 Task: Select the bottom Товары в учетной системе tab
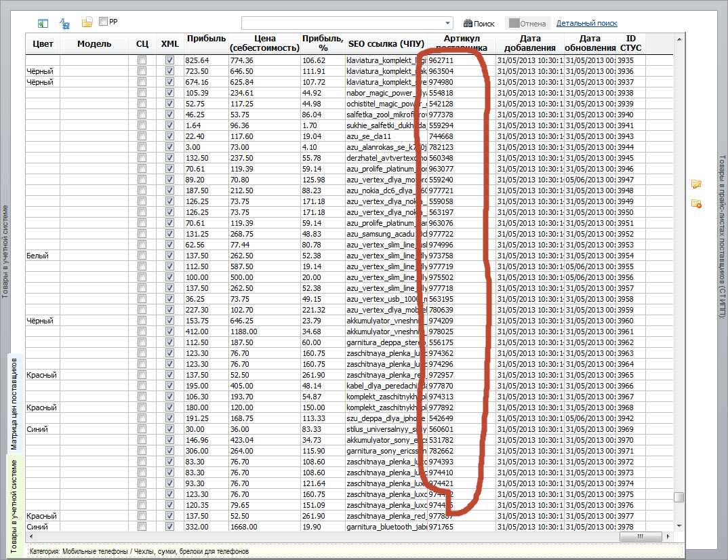[14, 506]
